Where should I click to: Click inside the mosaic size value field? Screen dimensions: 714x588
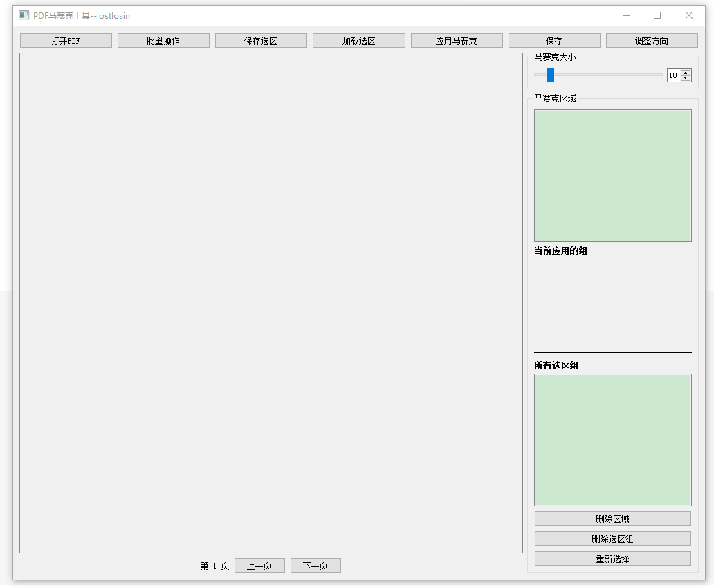672,75
